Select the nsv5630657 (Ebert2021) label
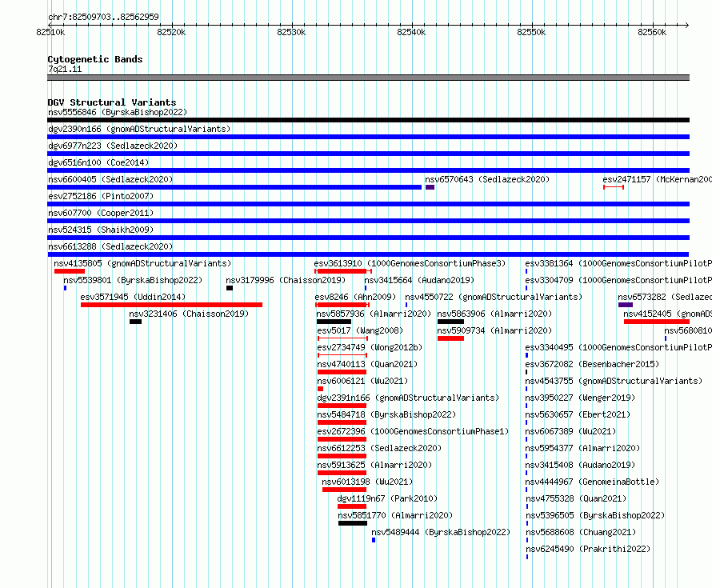Image resolution: width=712 pixels, height=588 pixels. pos(578,414)
